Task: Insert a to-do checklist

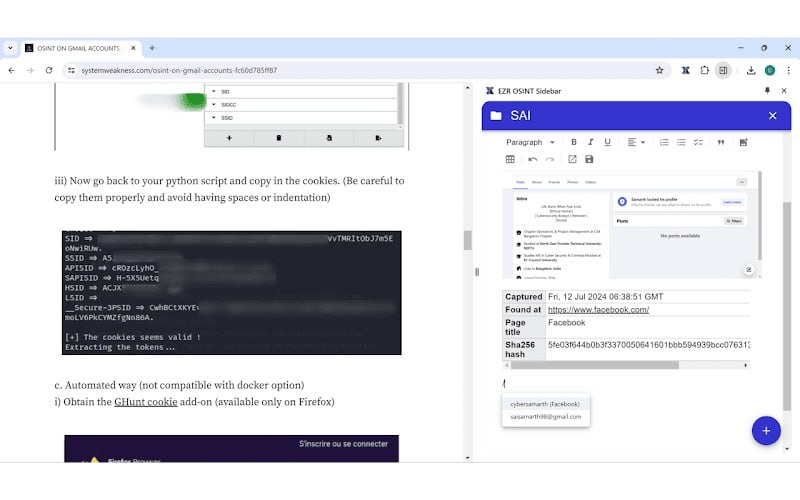Action: click(698, 142)
